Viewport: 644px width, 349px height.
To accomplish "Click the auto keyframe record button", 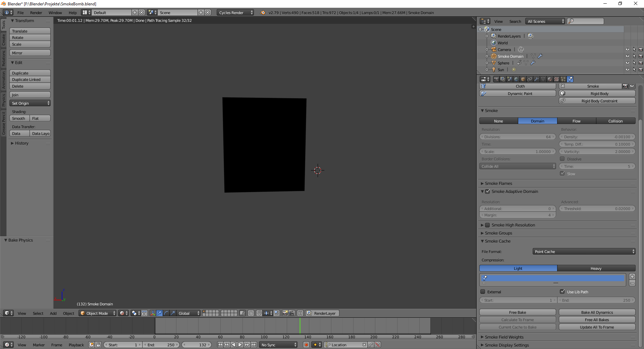I will click(x=306, y=345).
